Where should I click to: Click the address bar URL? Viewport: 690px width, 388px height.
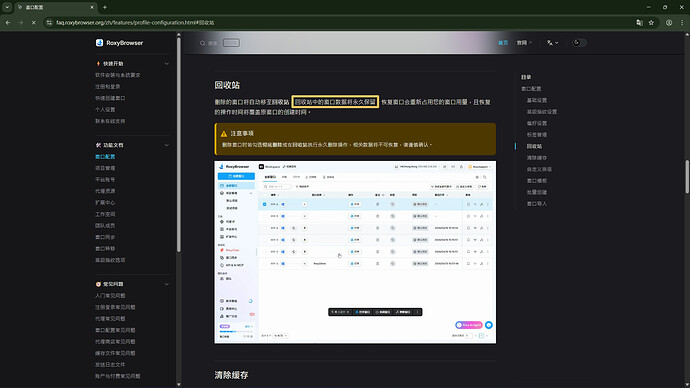coord(135,22)
